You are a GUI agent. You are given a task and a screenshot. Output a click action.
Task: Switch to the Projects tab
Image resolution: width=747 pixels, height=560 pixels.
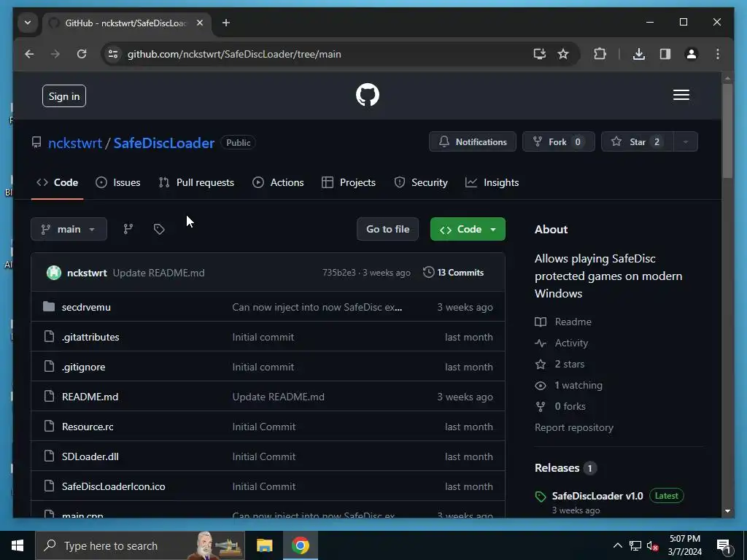coord(349,182)
